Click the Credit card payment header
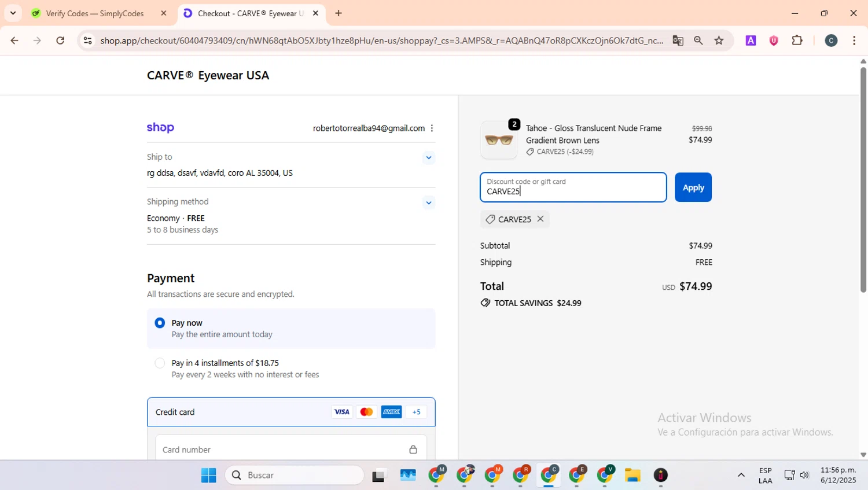 click(x=291, y=412)
